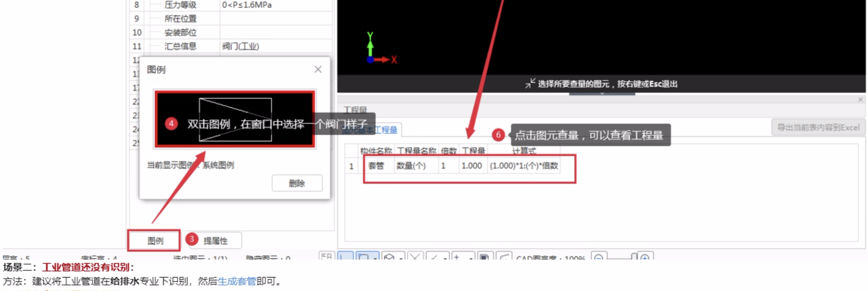Click the 计算式 column header
This screenshot has width=868, height=291.
524,151
